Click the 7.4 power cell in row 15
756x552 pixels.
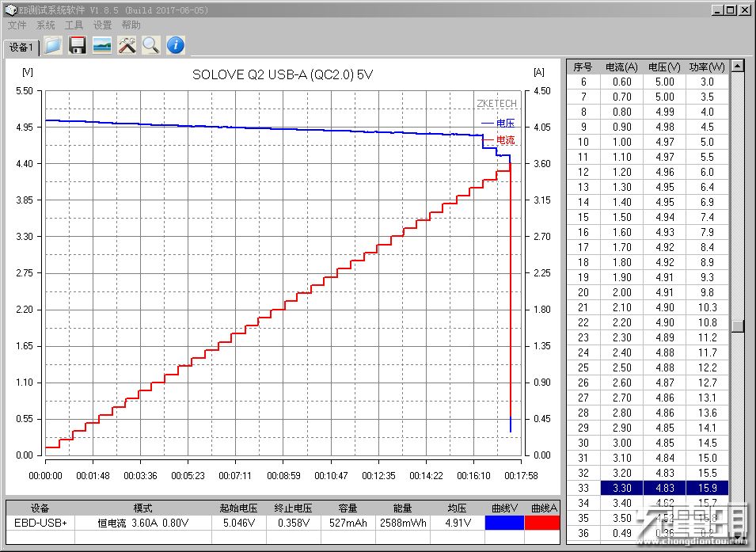point(707,217)
